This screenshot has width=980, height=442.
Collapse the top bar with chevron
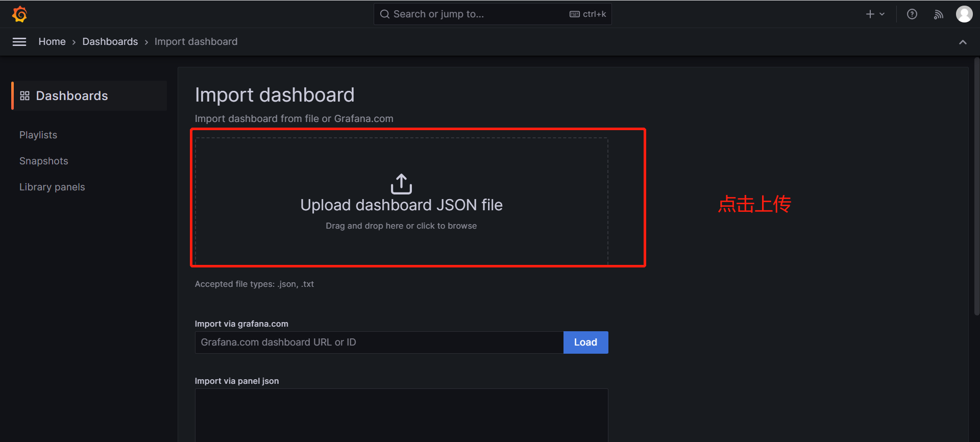(x=963, y=42)
